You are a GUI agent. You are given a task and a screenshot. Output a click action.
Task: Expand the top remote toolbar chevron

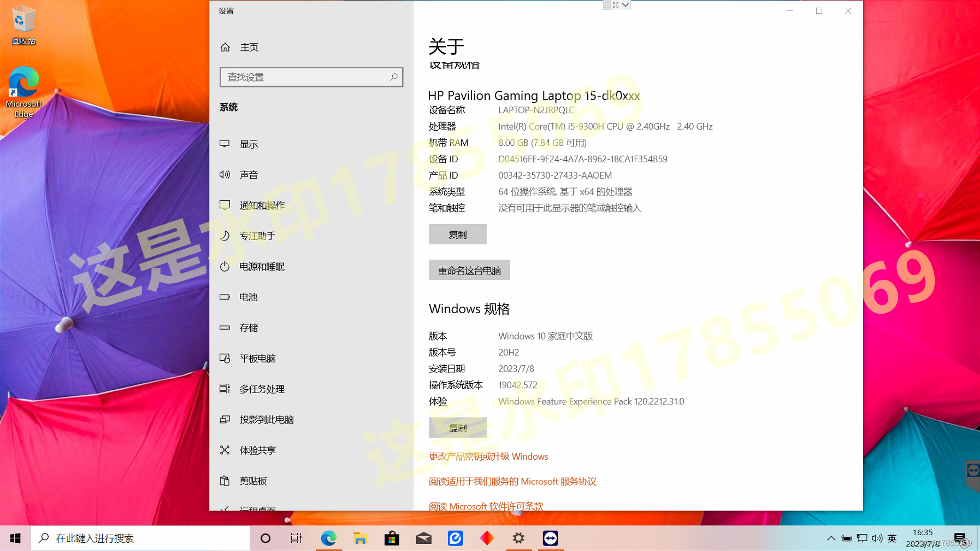[x=625, y=5]
